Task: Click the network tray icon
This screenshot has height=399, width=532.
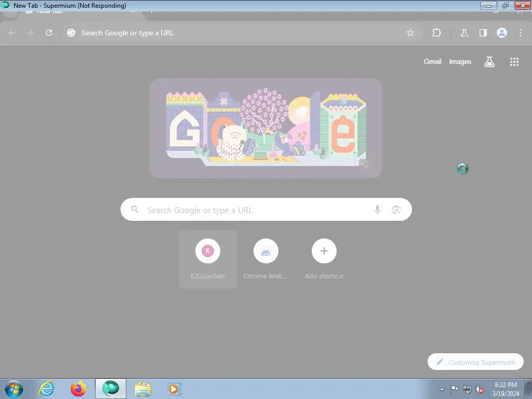Action: pos(467,389)
